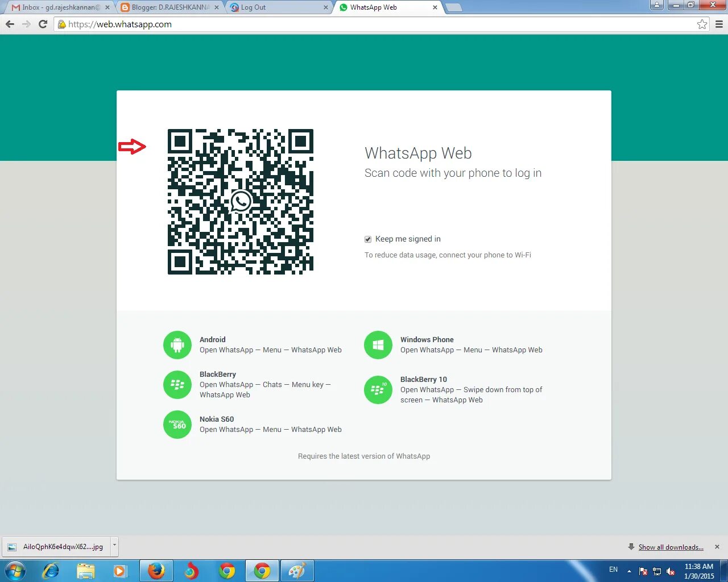The width and height of the screenshot is (728, 582).
Task: Click 'Swipe down from top of screen' instruction
Action: click(x=471, y=395)
